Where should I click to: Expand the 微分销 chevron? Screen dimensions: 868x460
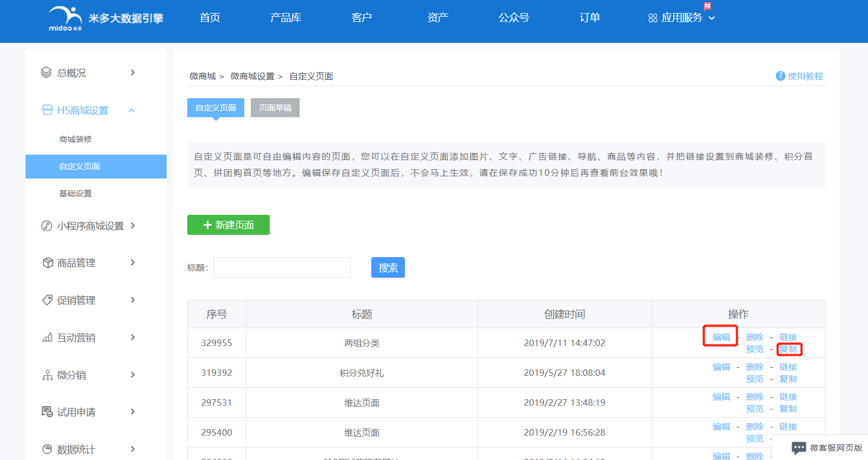click(x=132, y=375)
